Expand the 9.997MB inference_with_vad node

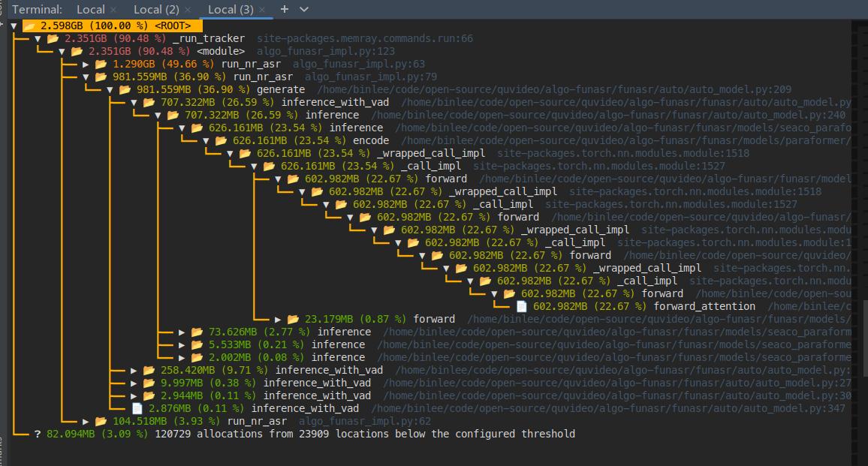tap(134, 383)
